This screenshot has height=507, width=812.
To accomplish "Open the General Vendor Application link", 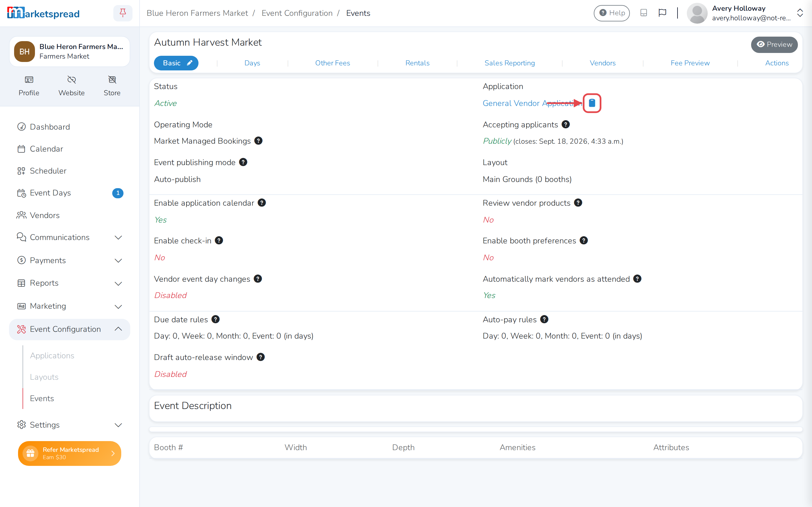I will click(532, 103).
